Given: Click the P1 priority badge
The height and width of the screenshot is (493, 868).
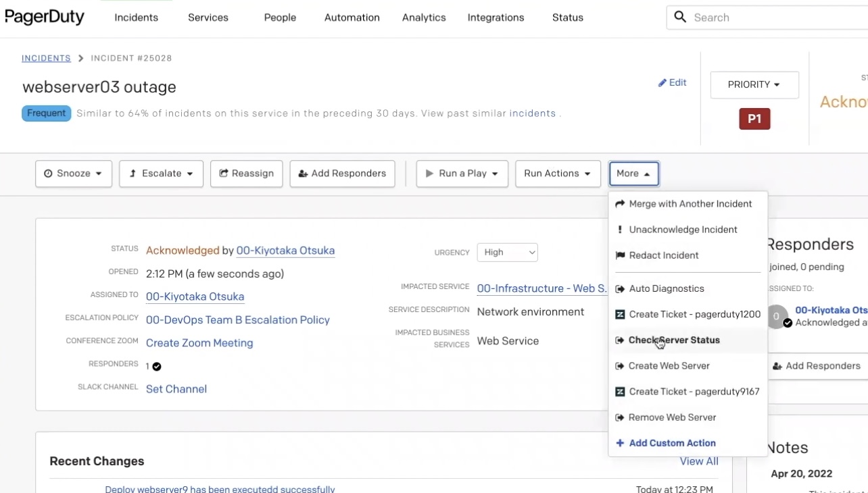Looking at the screenshot, I should (x=754, y=120).
